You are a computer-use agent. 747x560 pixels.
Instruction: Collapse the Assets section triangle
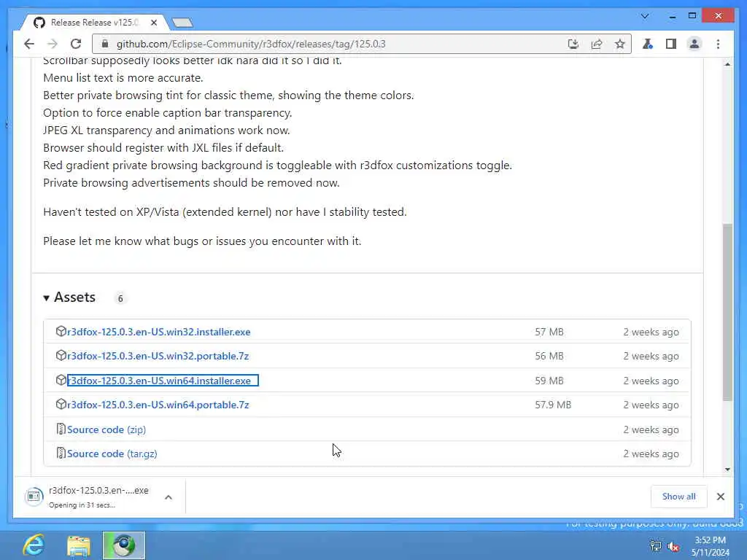(x=46, y=298)
